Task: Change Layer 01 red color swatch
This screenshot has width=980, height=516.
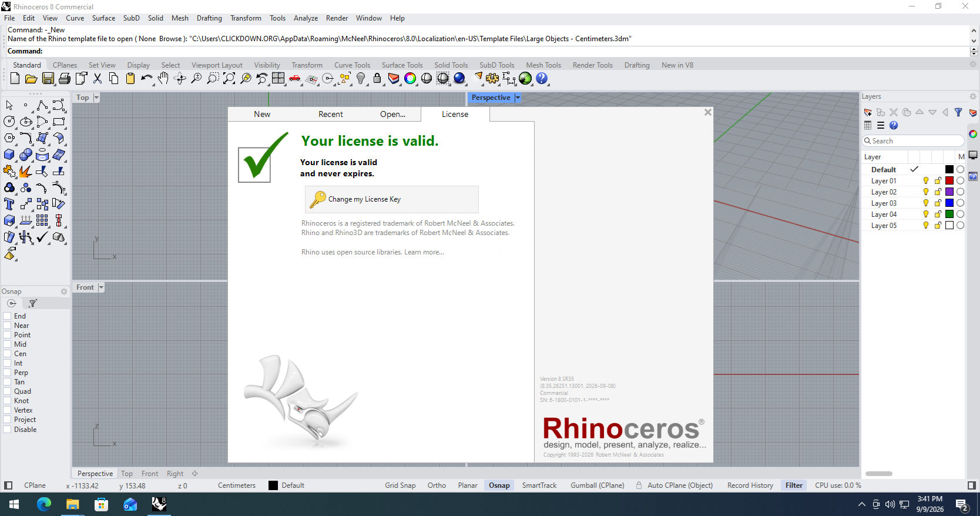Action: coord(949,181)
